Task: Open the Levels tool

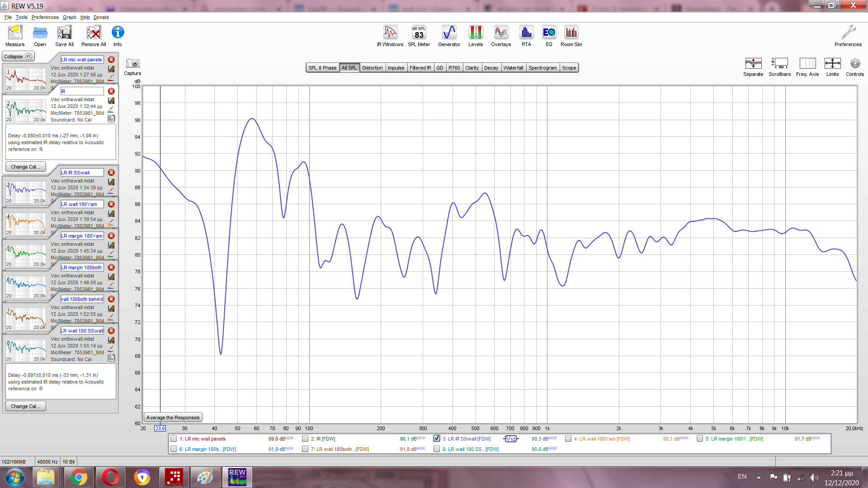Action: coord(476,36)
